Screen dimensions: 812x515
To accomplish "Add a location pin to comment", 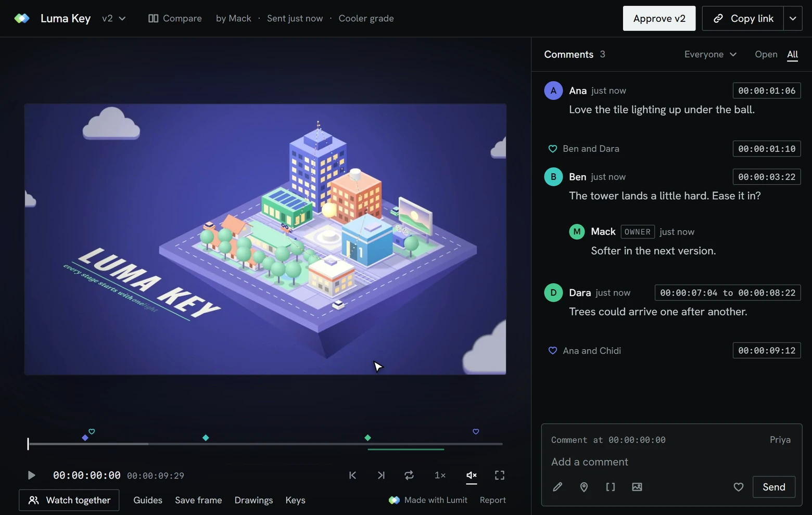I will 584,487.
